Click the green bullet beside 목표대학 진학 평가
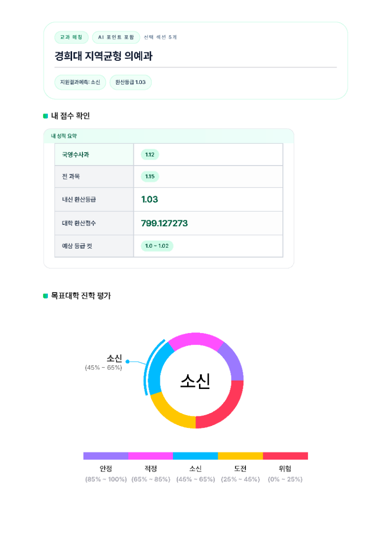The image size is (392, 555). pos(45,296)
